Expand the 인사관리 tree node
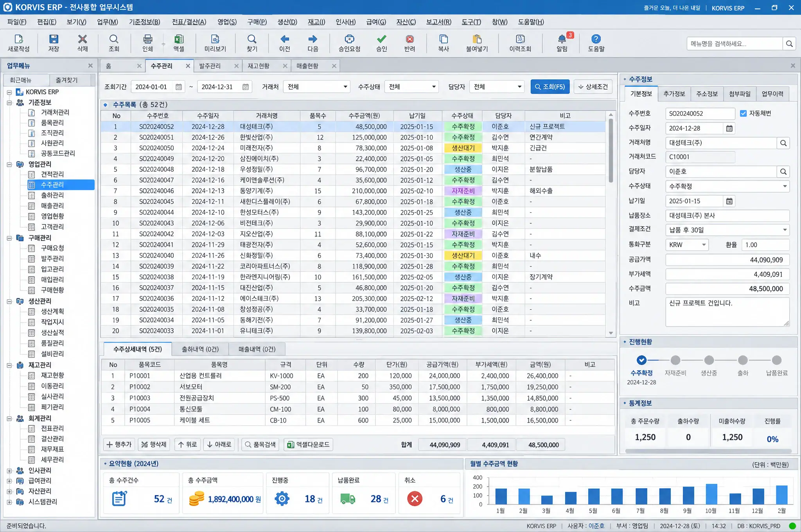Screen dimensions: 801x532 coord(9,471)
